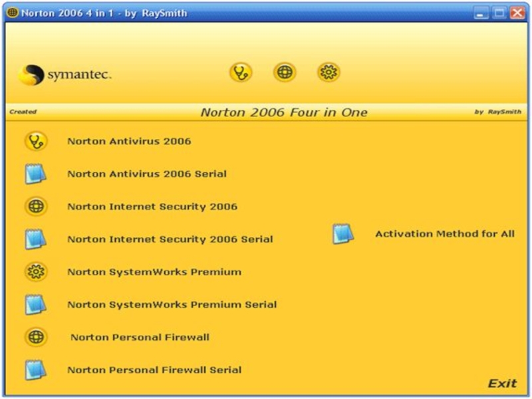The width and height of the screenshot is (532, 399).
Task: Click the Exit button
Action: pos(502,384)
